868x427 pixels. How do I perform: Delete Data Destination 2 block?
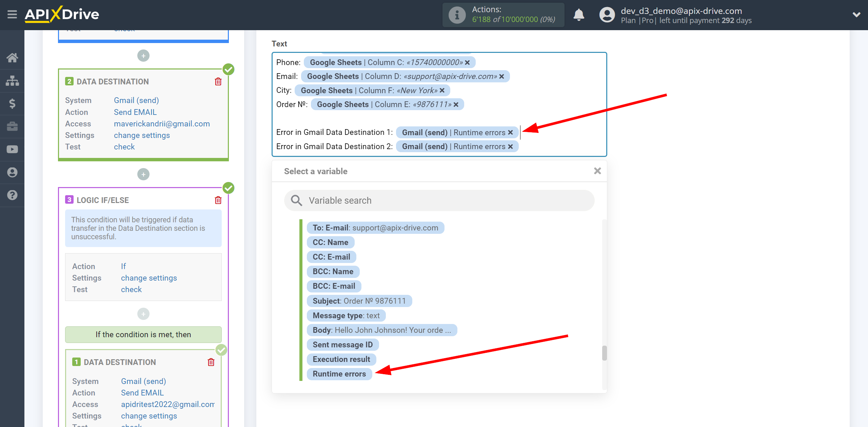[x=218, y=82]
